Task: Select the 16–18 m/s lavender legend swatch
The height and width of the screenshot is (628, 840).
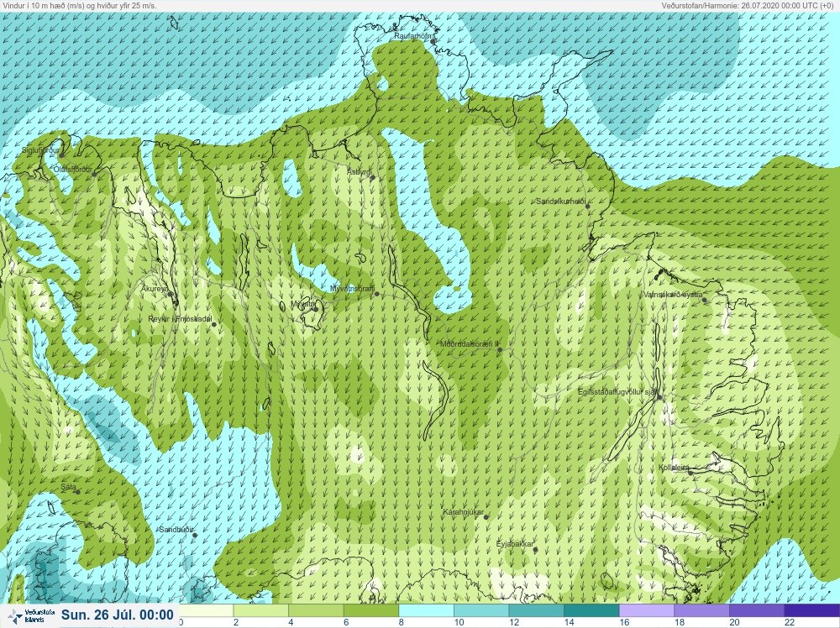Action: click(647, 611)
